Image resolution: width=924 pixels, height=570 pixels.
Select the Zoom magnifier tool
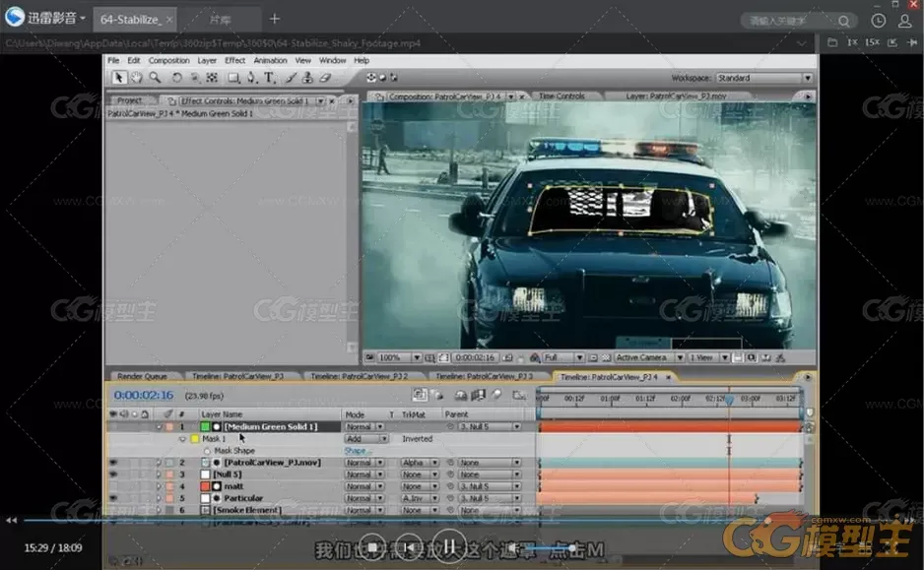(x=155, y=78)
